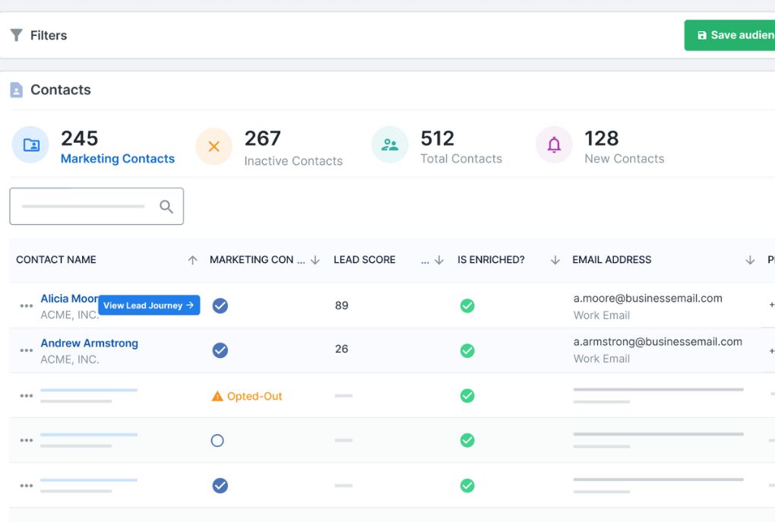Click the Email Address column header
This screenshot has height=532, width=775.
click(x=612, y=260)
